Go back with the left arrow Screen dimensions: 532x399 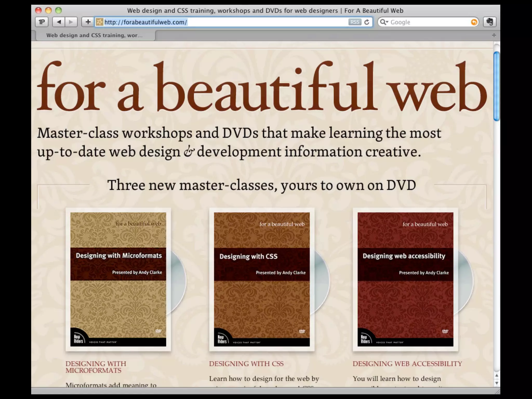(x=59, y=22)
